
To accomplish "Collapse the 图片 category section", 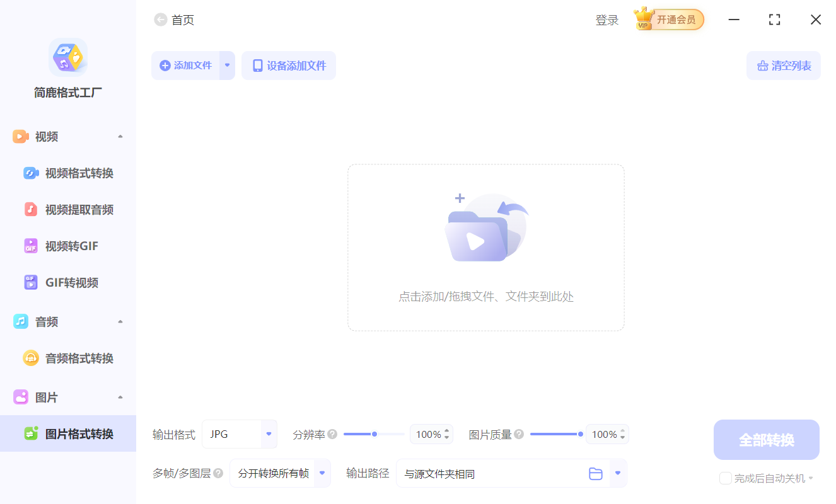I will [x=120, y=397].
